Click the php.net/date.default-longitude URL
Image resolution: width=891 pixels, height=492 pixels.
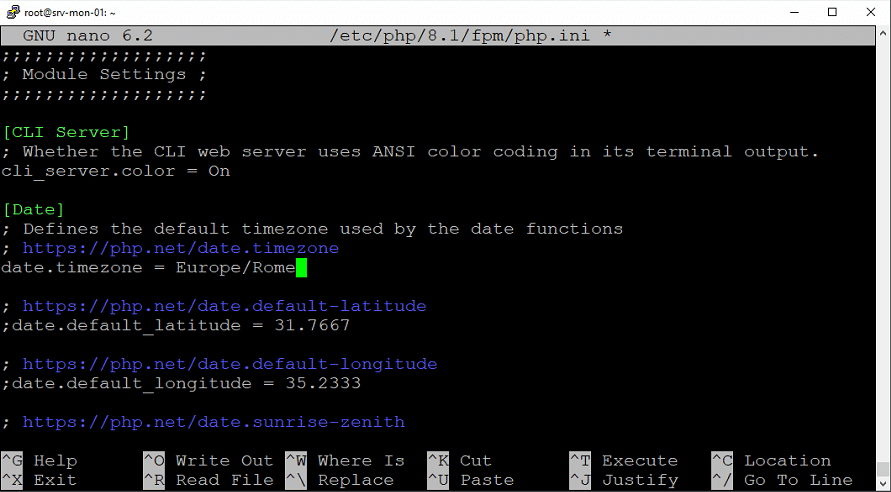tap(230, 364)
